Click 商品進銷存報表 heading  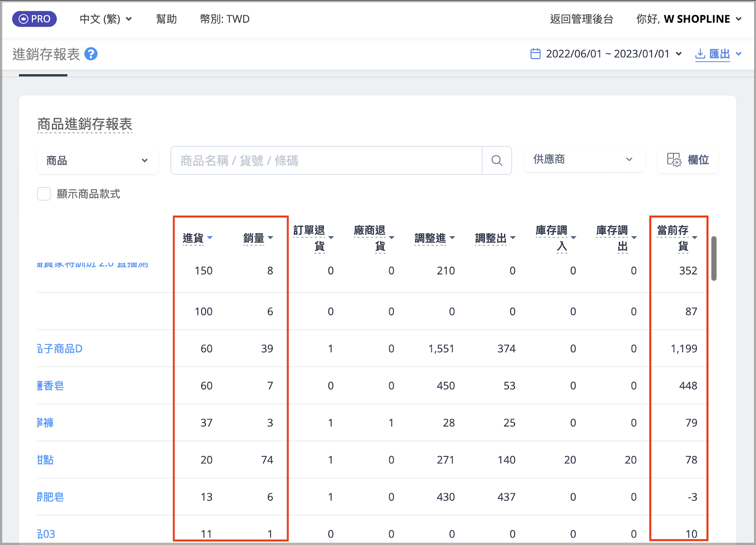click(x=85, y=124)
